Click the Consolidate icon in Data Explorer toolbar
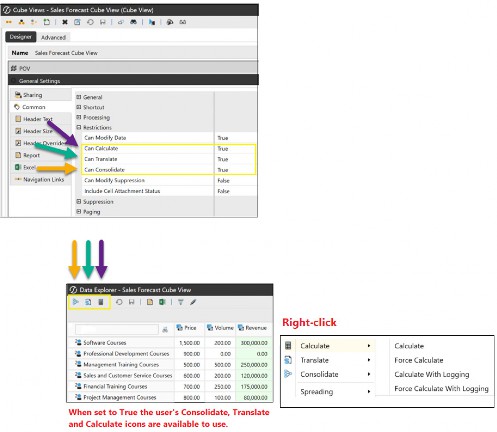The height and width of the screenshot is (432, 497). [76, 302]
